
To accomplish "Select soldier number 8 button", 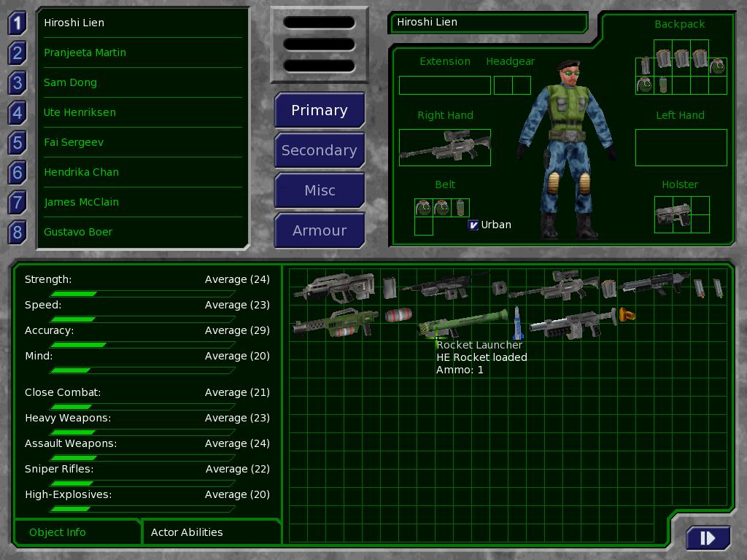I will tap(17, 232).
